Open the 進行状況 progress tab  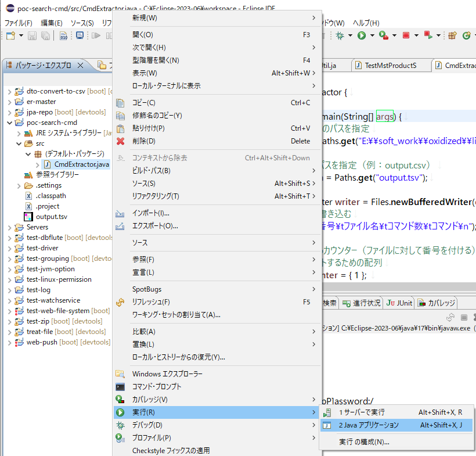(361, 303)
